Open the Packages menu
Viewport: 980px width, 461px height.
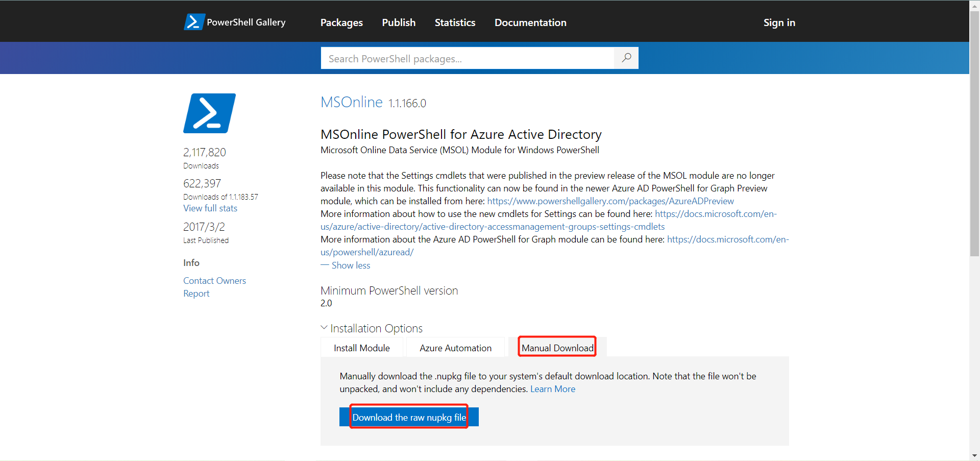pyautogui.click(x=341, y=22)
